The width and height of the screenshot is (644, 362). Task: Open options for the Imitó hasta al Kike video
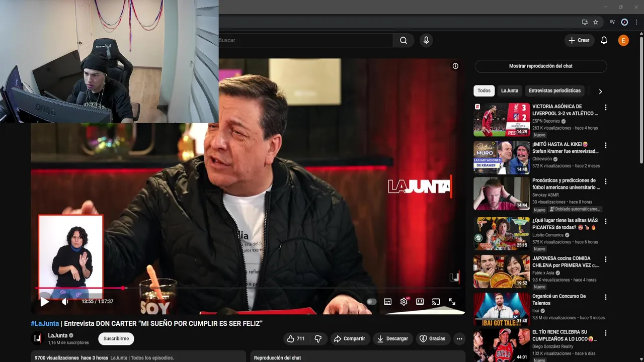pos(606,145)
